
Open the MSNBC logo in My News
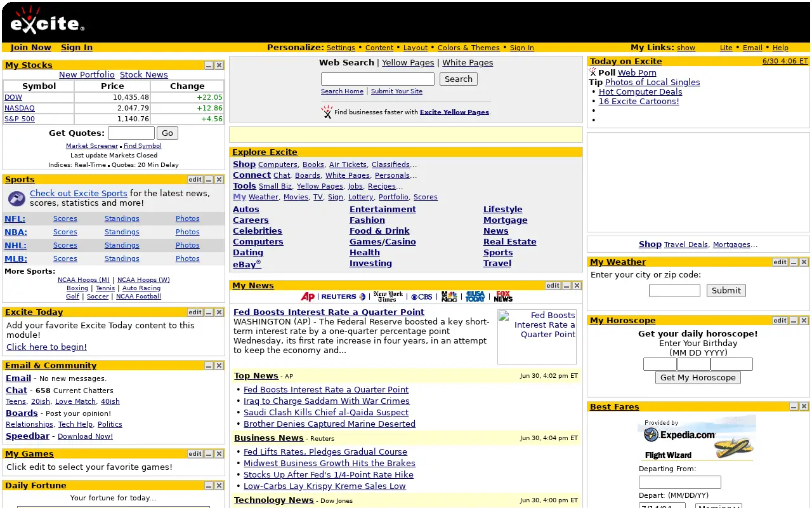[x=449, y=297]
